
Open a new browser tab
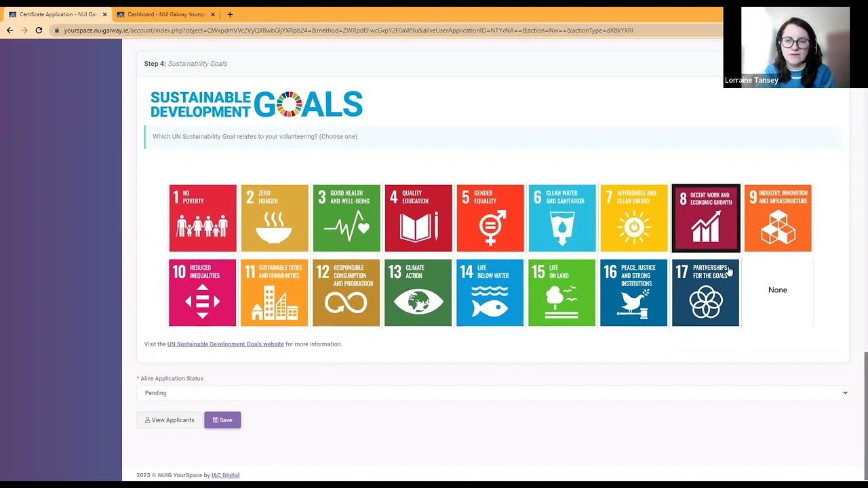(230, 14)
